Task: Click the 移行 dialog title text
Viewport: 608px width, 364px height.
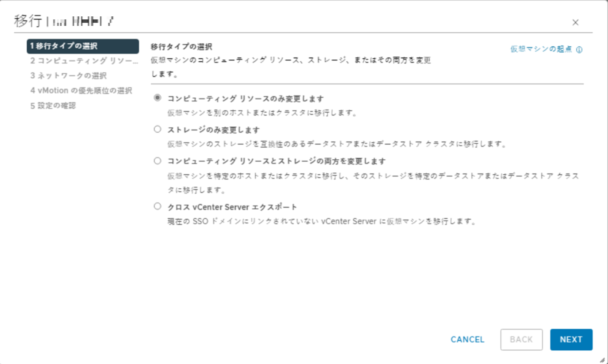Action: pyautogui.click(x=28, y=21)
